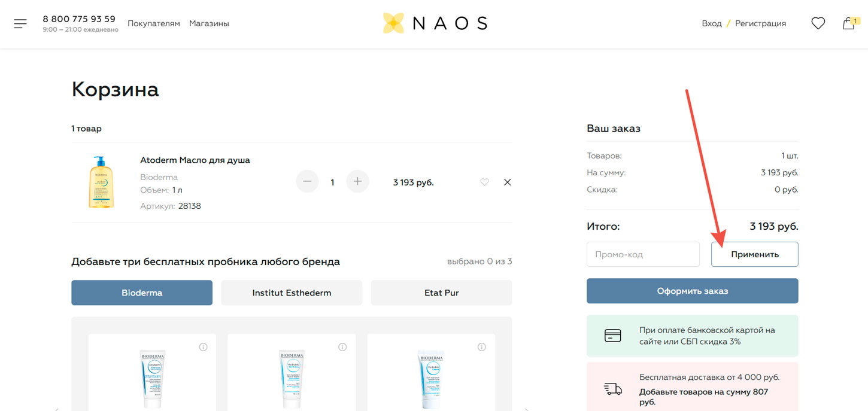The width and height of the screenshot is (868, 411).
Task: Select the third sample tube image
Action: point(431,379)
